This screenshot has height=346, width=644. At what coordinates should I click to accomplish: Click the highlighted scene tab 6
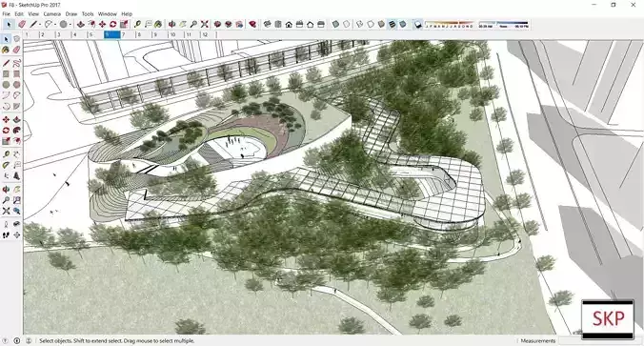(x=111, y=35)
